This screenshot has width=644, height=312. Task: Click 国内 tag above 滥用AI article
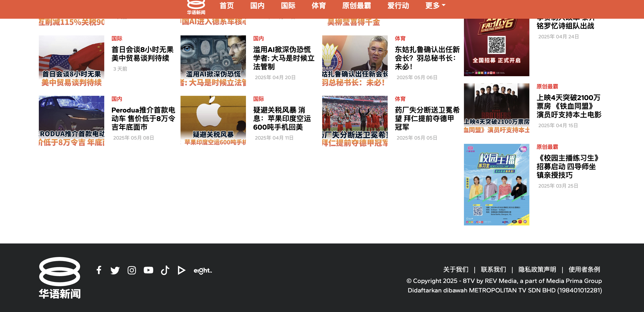[259, 39]
